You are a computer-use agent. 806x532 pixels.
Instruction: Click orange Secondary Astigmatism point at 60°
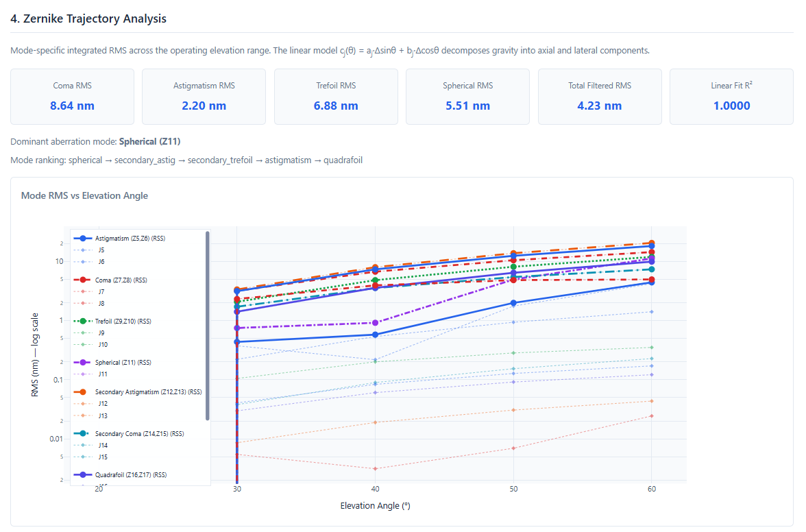click(x=651, y=243)
